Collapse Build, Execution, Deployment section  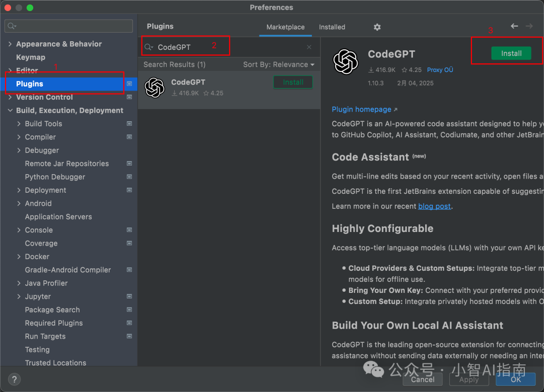10,111
